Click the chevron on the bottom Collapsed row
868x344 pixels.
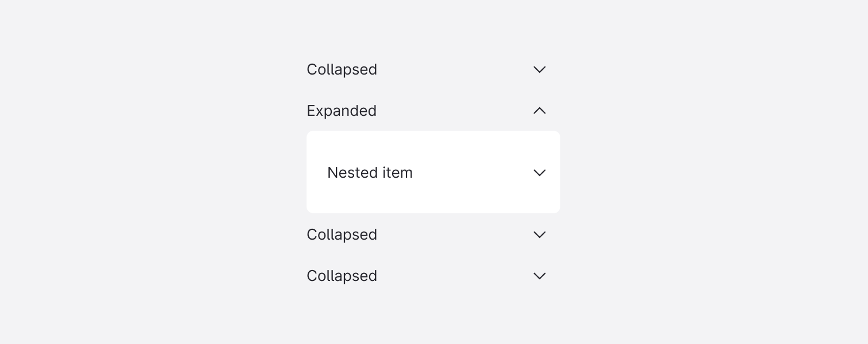tap(539, 276)
